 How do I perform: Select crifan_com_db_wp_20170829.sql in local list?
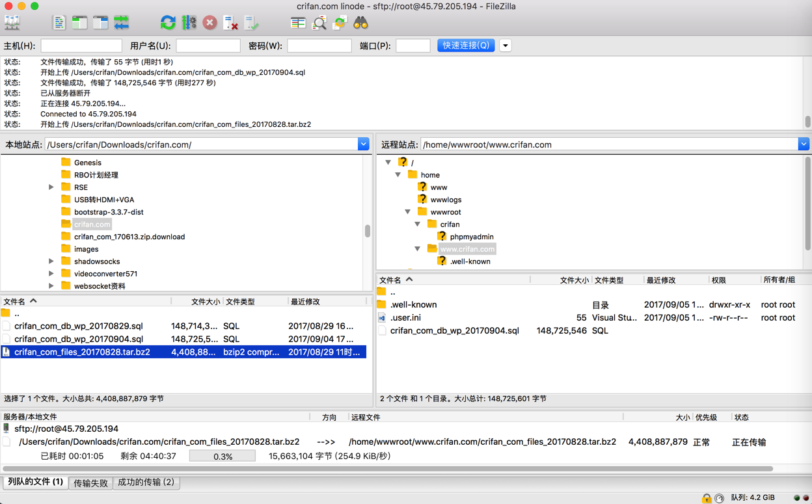click(x=183, y=326)
